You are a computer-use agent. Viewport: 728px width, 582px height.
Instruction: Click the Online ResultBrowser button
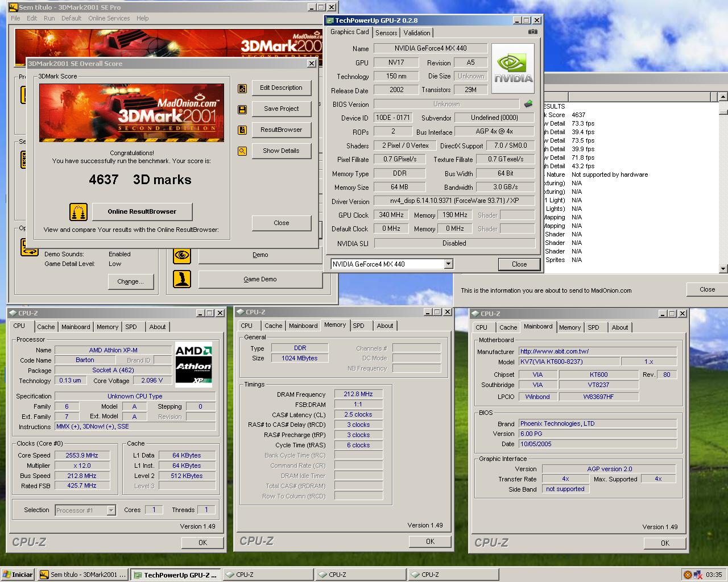point(142,211)
